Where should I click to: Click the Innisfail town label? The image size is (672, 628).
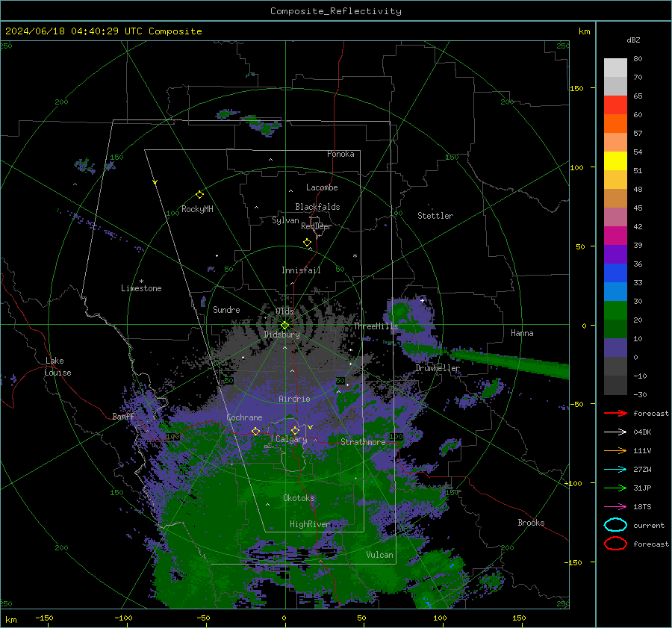coord(301,270)
